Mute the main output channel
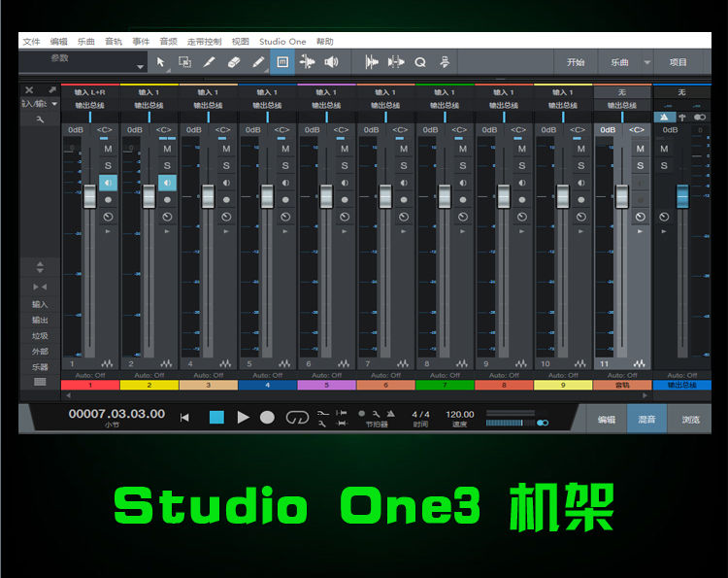The width and height of the screenshot is (728, 578). [664, 149]
